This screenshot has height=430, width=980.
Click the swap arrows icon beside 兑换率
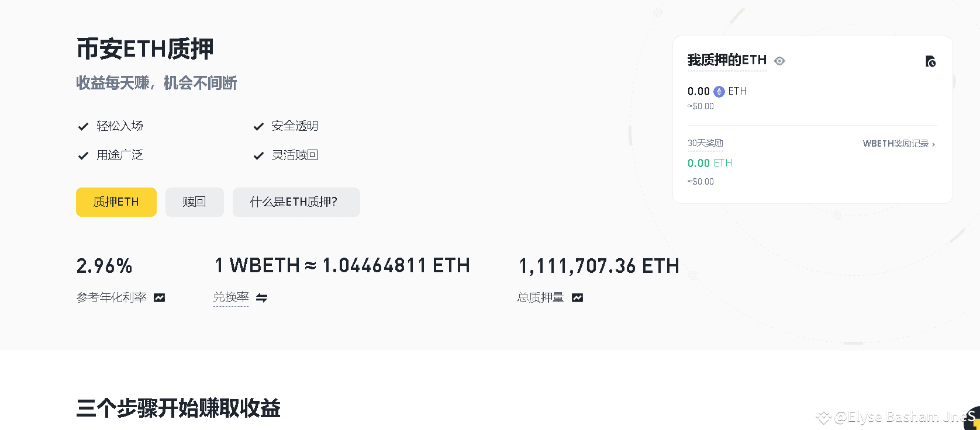pyautogui.click(x=261, y=298)
